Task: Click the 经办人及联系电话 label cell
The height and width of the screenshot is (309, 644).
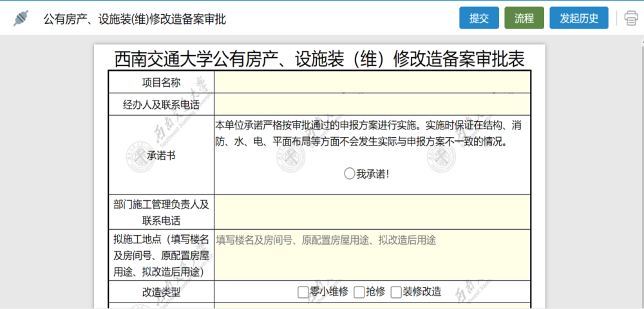Action: click(x=161, y=105)
